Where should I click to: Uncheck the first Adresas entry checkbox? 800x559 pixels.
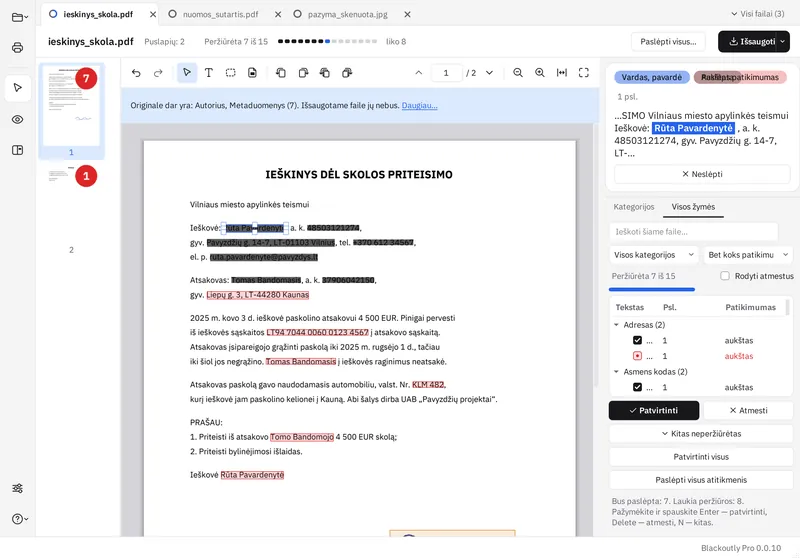coord(637,340)
